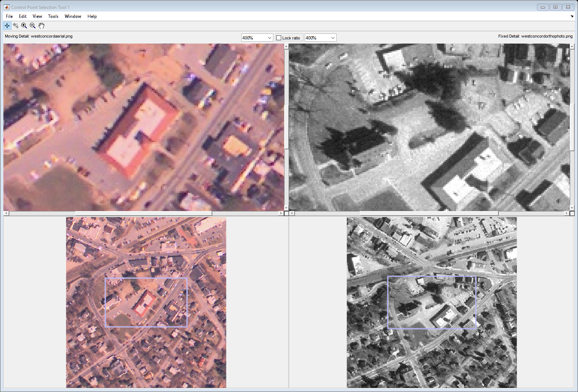Click right arrow of Moving Detail horizontal scrollbar
578x392 pixels.
tap(281, 213)
